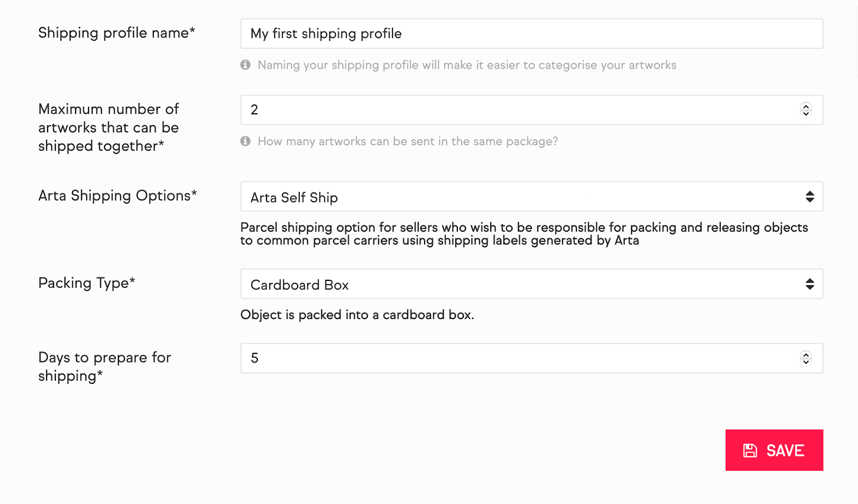Screen dimensions: 858x504
Task: Increase the maximum artworks value with the up arrow
Action: coord(805,106)
